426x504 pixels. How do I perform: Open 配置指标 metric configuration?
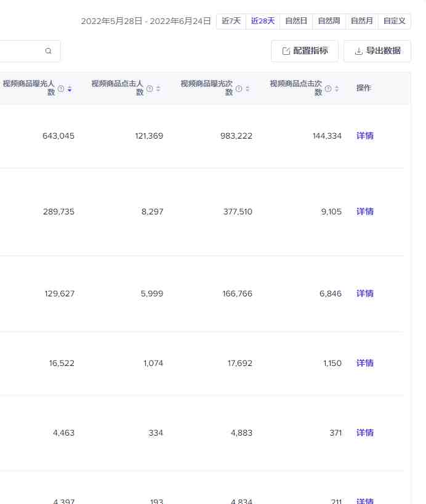pyautogui.click(x=305, y=51)
